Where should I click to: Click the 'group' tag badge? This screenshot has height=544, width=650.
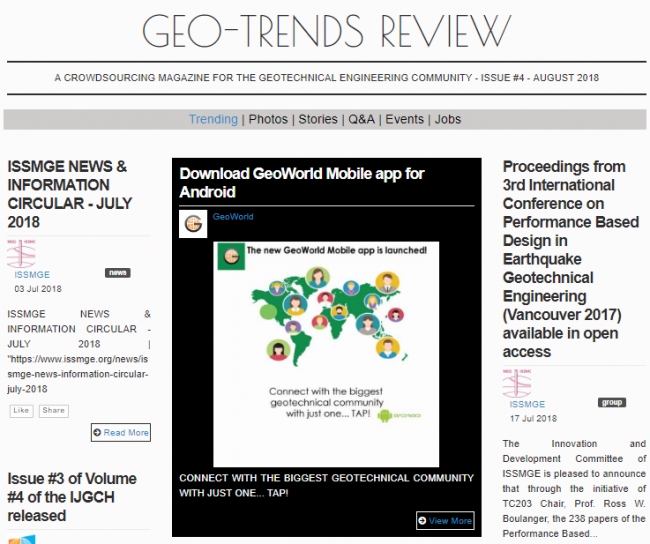coord(611,402)
